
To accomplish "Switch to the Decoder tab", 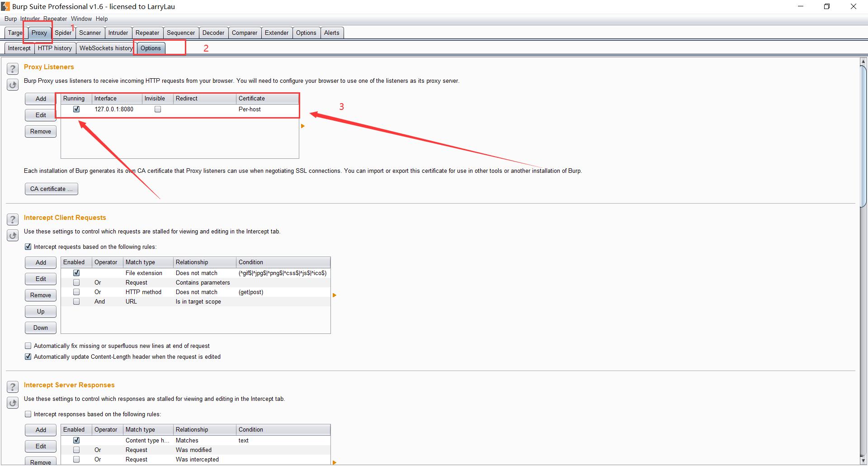I will [213, 33].
